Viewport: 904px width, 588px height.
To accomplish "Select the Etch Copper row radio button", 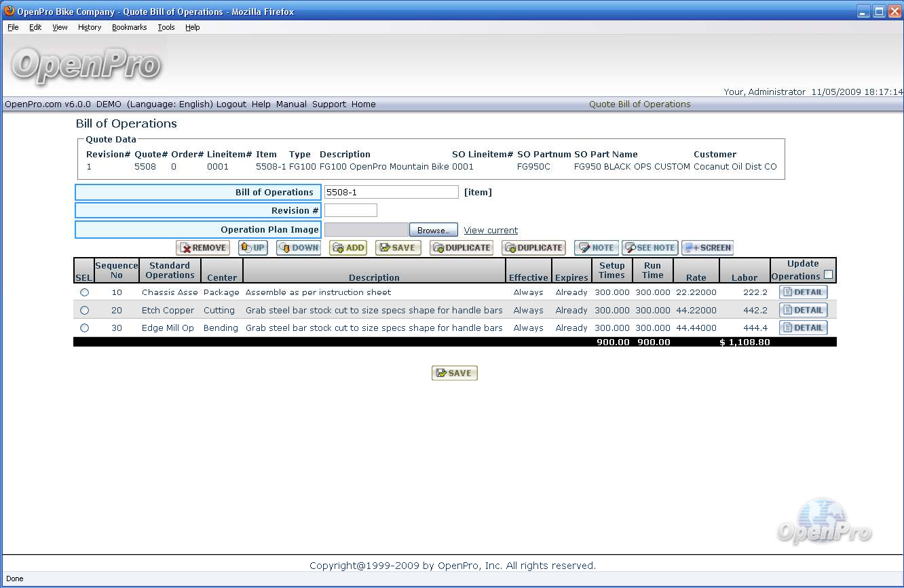I will click(84, 310).
